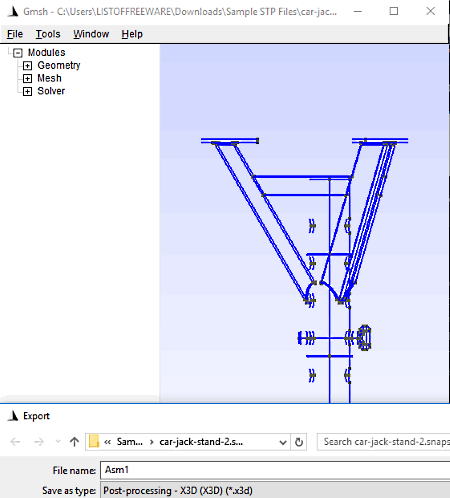
Task: Select the Solver tree label
Action: pos(51,91)
